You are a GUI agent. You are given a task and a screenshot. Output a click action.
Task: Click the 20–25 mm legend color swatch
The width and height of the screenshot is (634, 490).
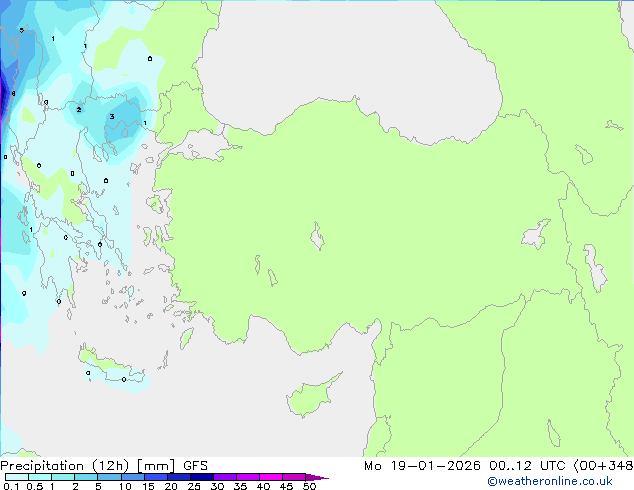pyautogui.click(x=178, y=477)
